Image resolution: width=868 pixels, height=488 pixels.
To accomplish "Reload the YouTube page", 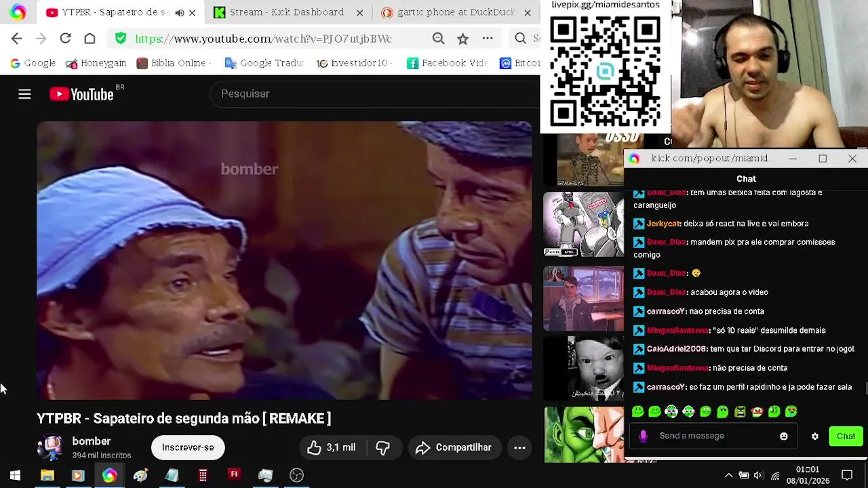I will (x=65, y=39).
